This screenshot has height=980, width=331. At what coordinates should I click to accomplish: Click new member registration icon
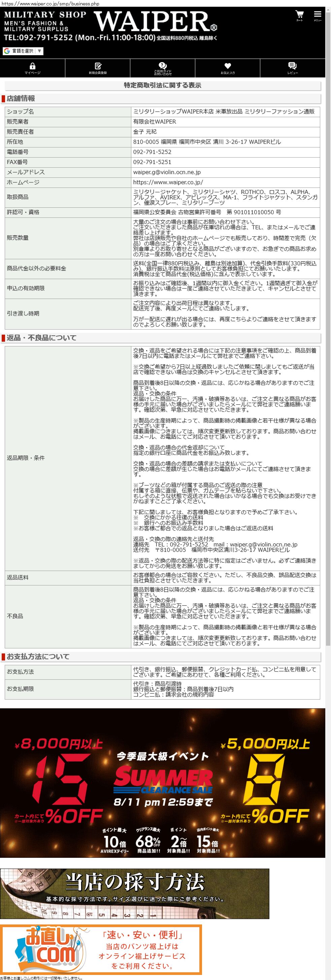(98, 68)
